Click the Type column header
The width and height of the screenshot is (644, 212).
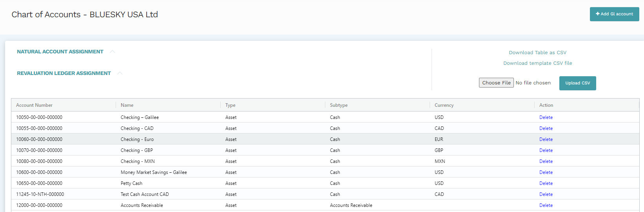230,105
